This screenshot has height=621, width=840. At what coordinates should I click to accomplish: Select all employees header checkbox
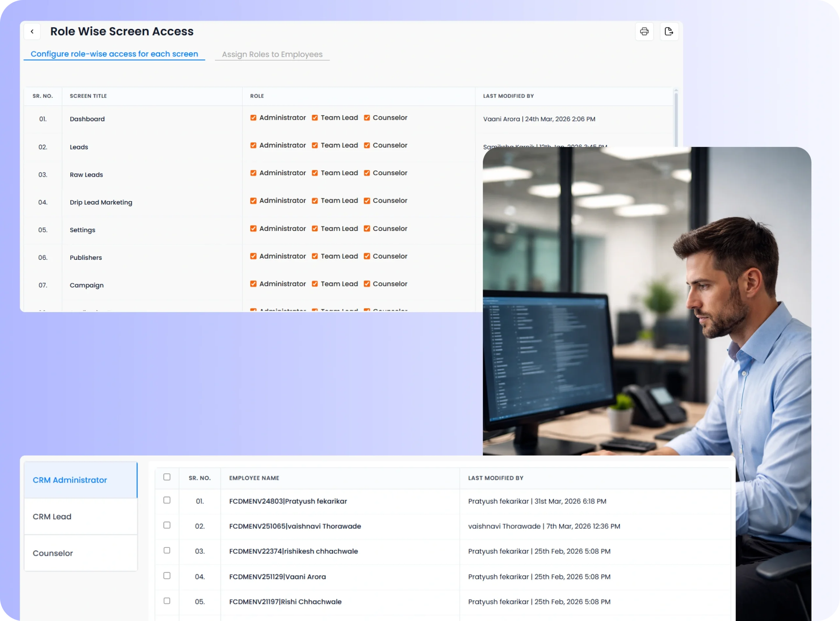click(167, 477)
